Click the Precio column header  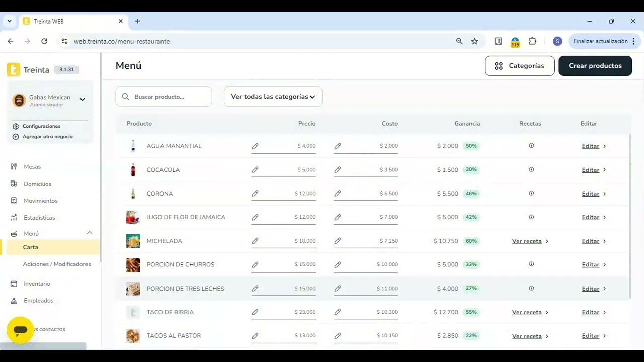[x=307, y=124]
